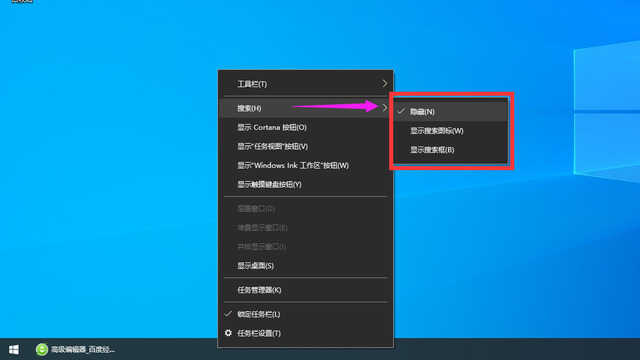
Task: Open 任务栏设置(T) entry
Action: (x=305, y=333)
